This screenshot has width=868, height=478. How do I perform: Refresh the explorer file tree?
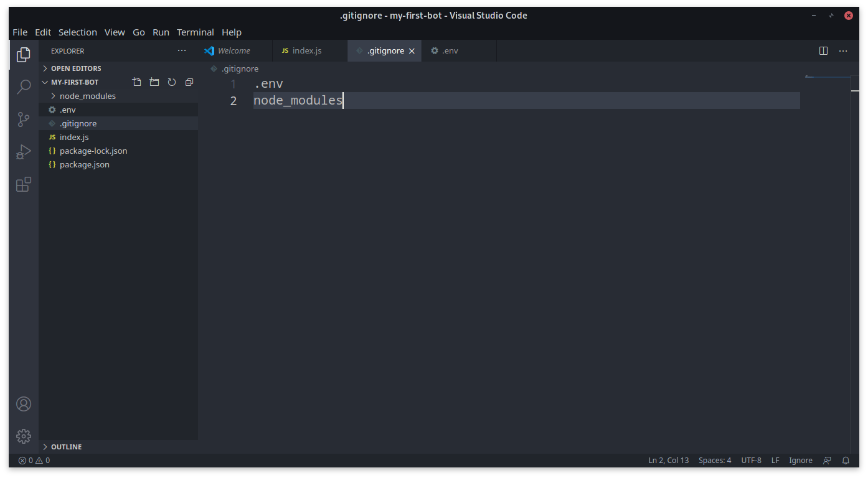coord(172,82)
